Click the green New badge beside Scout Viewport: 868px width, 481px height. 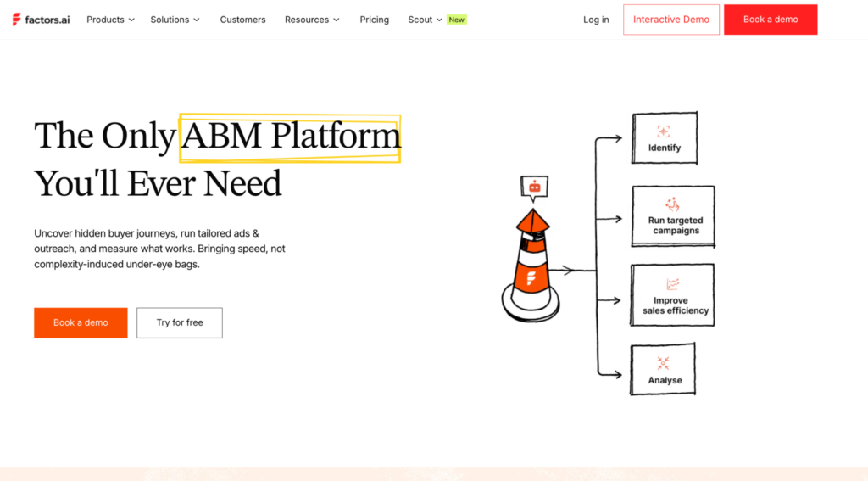coord(457,20)
